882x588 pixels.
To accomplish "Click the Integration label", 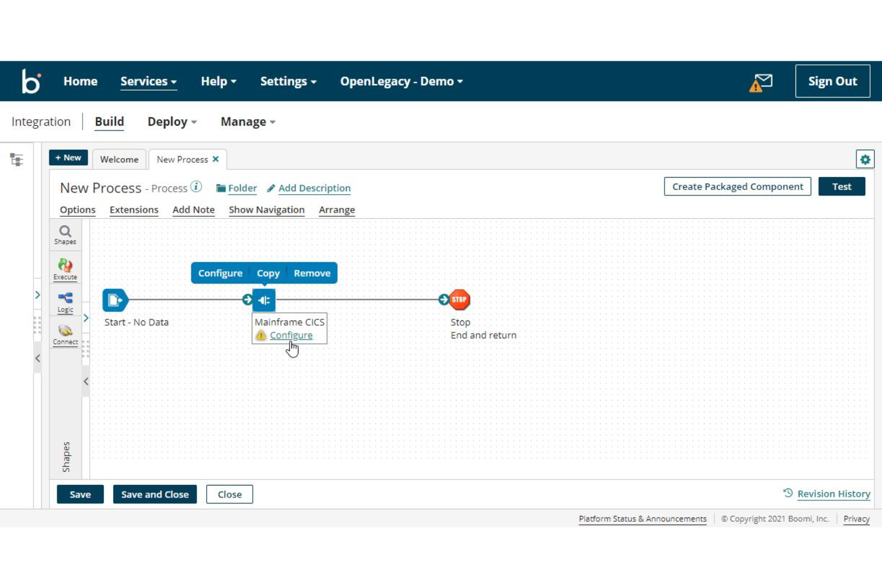I will pos(41,122).
